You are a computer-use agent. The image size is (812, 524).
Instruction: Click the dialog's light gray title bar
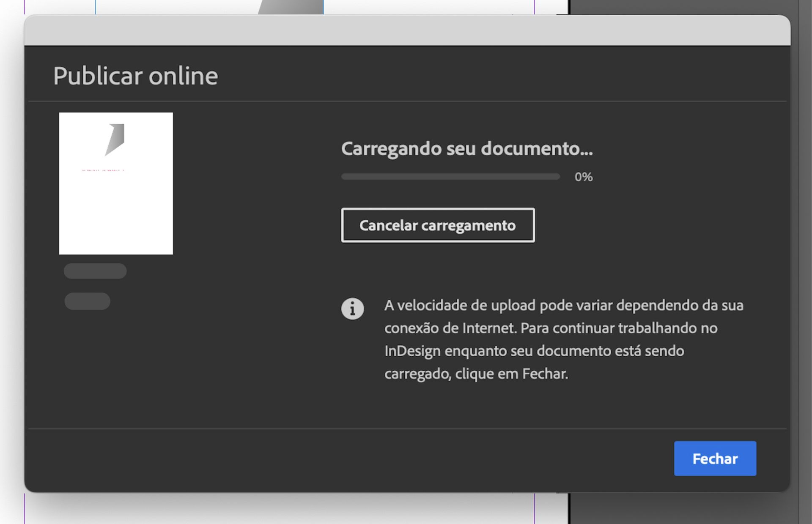[x=406, y=29]
